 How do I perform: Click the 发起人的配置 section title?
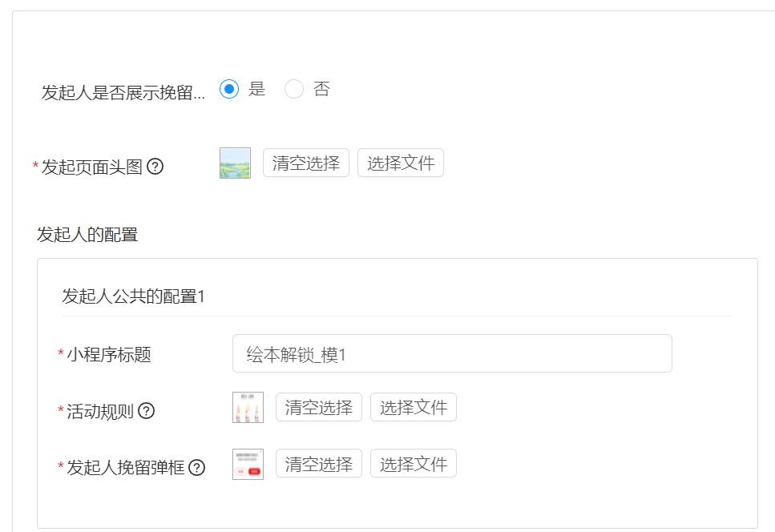[87, 235]
